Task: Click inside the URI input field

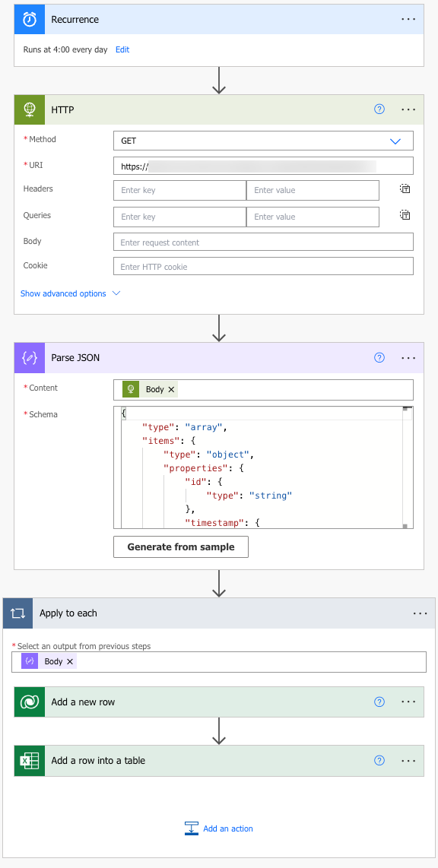Action: tap(263, 165)
